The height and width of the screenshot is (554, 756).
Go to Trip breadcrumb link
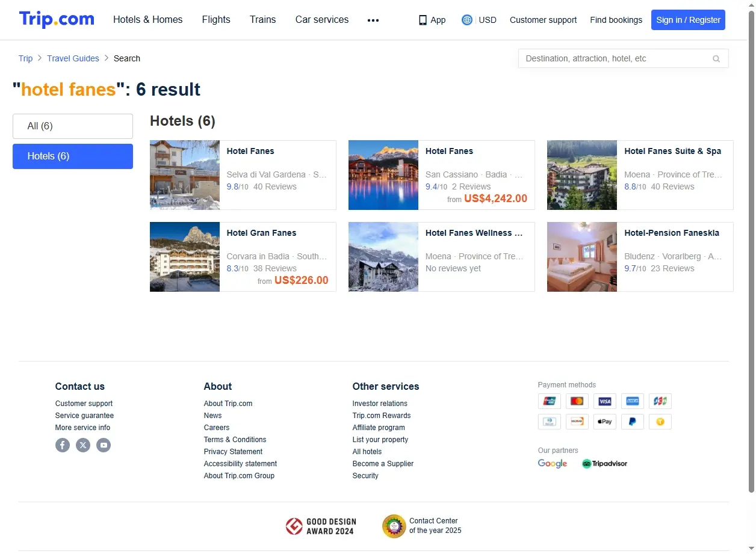[x=25, y=58]
